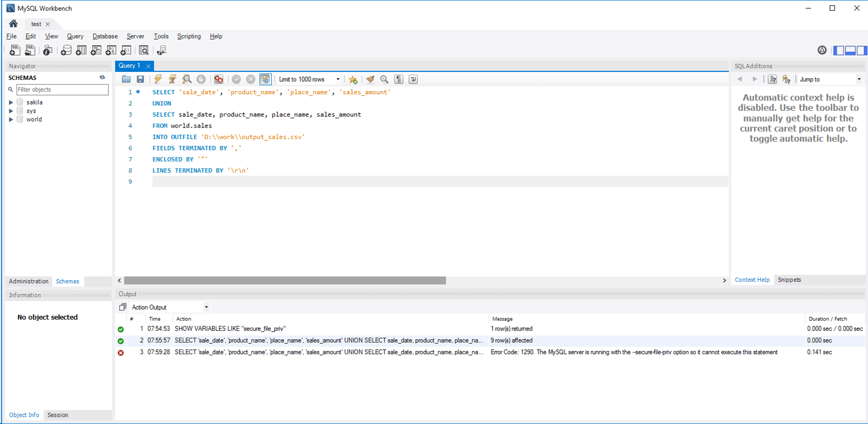The width and height of the screenshot is (868, 424).
Task: Rollback transaction X icon
Action: 251,79
